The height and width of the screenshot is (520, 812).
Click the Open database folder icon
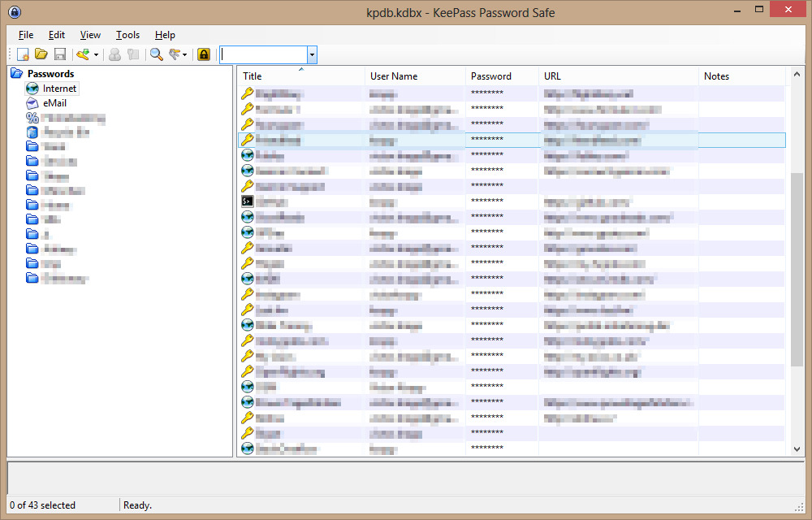coord(41,54)
